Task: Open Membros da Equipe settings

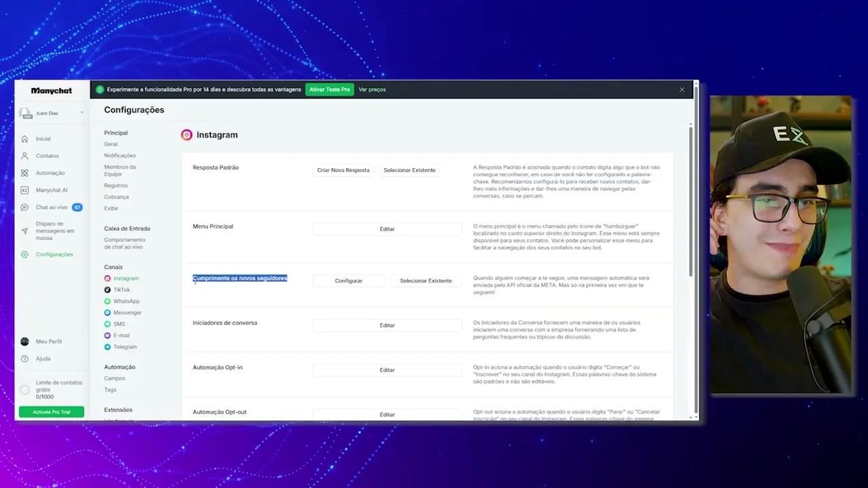Action: (x=120, y=170)
